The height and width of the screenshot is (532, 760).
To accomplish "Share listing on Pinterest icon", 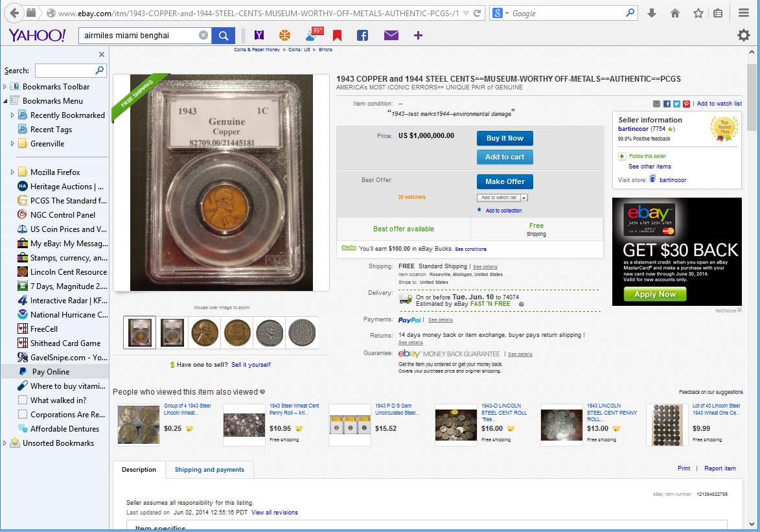I will click(686, 104).
